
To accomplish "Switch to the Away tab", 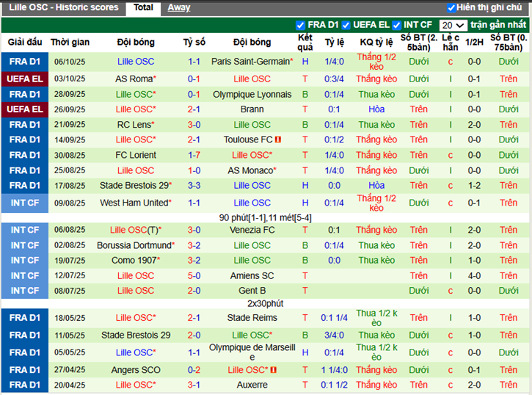I will pyautogui.click(x=179, y=7).
